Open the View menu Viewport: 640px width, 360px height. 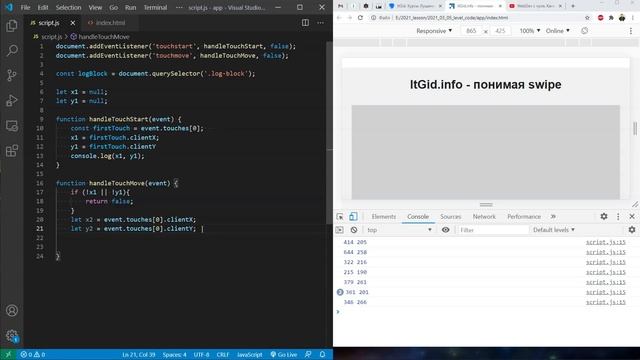pos(95,7)
